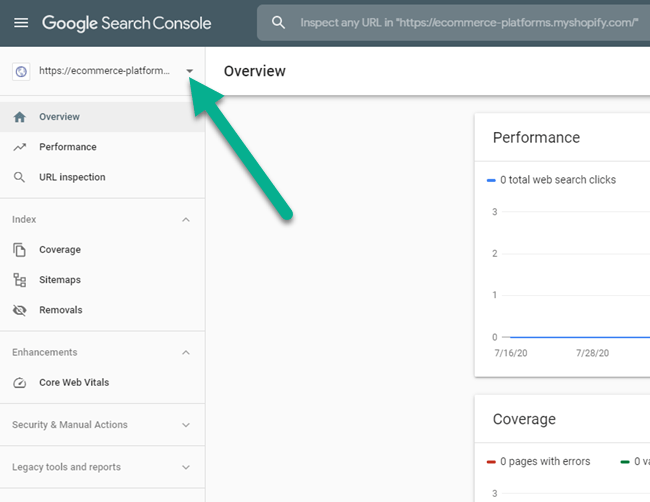
Task: Click the Performance card title
Action: (536, 138)
